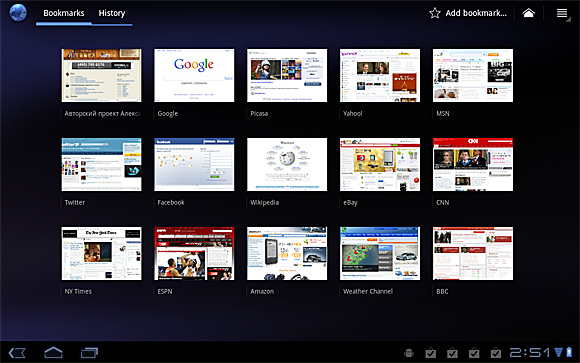Click the Weather Channel bookmark label
The width and height of the screenshot is (580, 363).
coord(368,292)
